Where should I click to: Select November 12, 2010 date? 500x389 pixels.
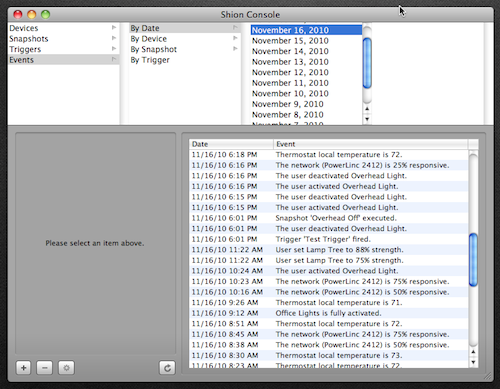pos(306,72)
